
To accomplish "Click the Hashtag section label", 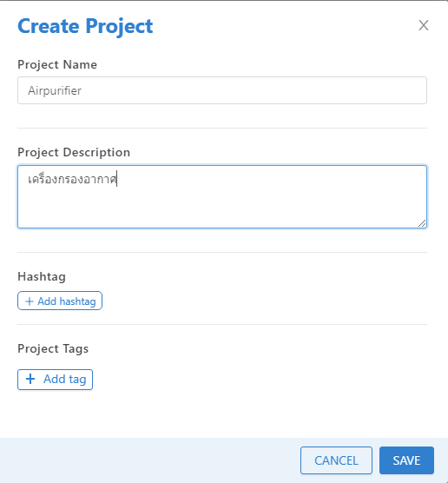I will 42,276.
